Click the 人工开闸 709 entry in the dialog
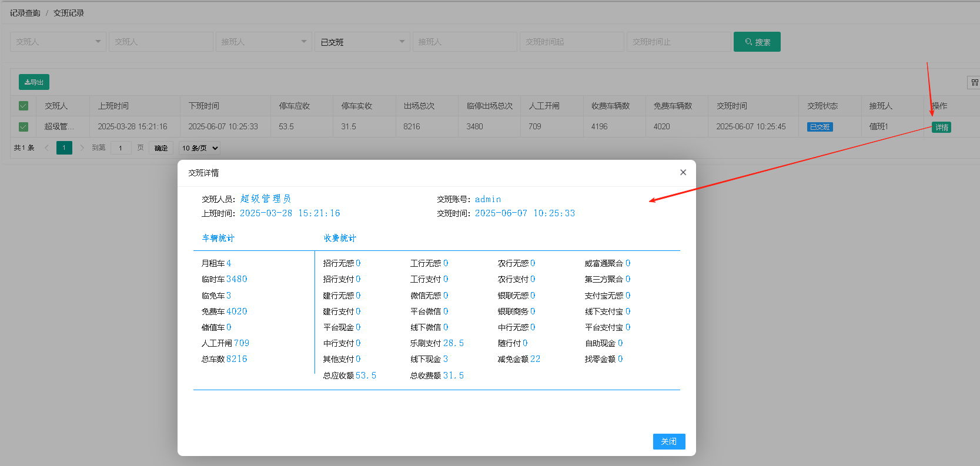Viewport: 980px width, 466px height. 225,343
